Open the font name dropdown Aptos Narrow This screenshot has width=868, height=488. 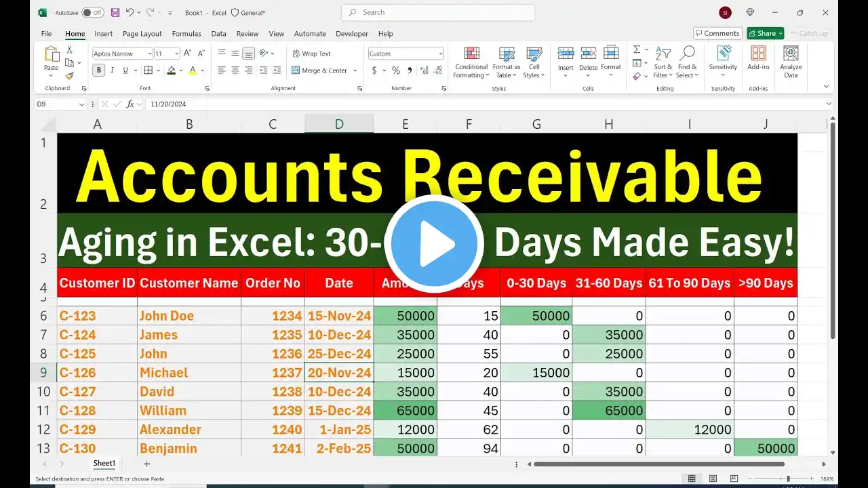[x=149, y=54]
